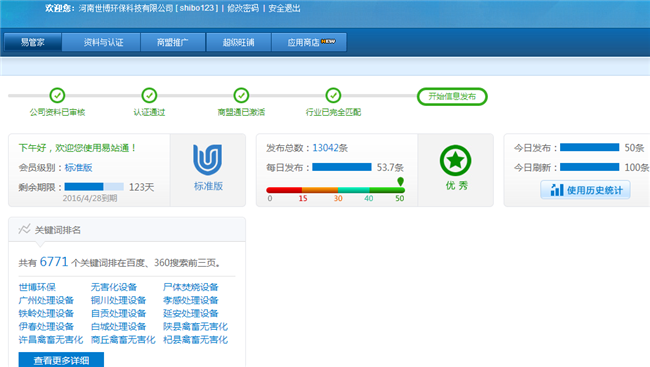Open keyword 无害化设备
This screenshot has width=650, height=367.
[114, 287]
